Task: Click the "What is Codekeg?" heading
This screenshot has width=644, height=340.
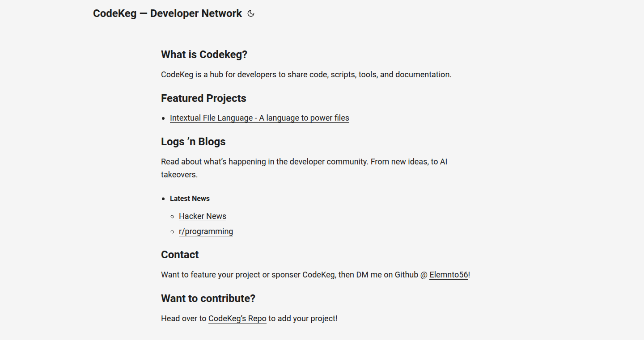Action: click(204, 55)
